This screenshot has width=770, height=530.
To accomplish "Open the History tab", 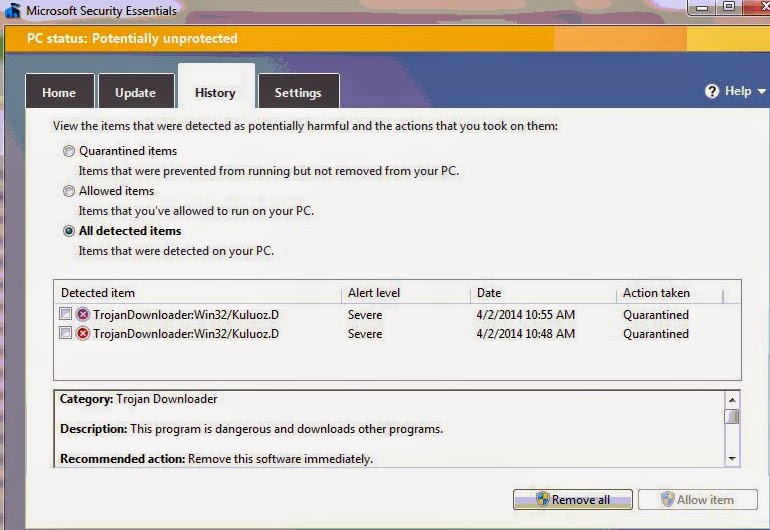I will (216, 86).
